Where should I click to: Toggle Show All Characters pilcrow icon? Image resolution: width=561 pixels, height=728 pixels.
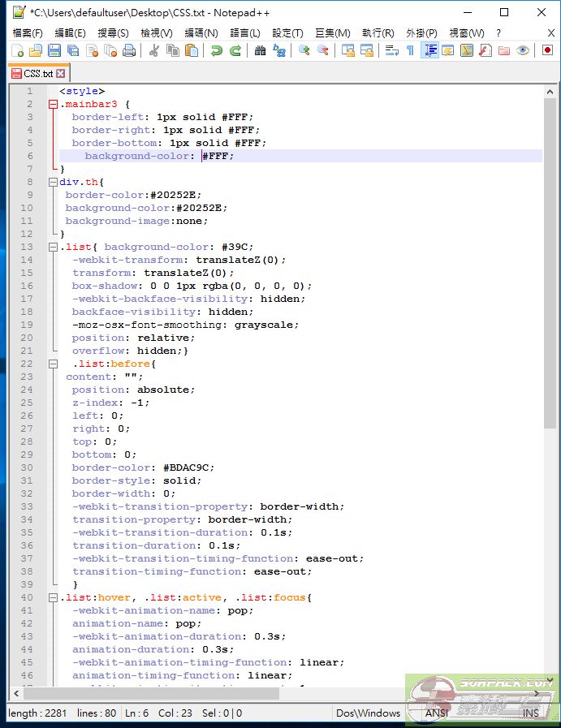click(x=411, y=51)
